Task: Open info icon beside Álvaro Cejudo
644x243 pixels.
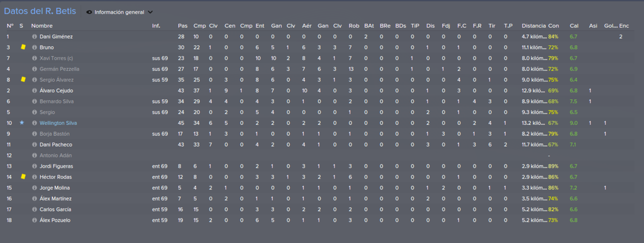Action: [x=35, y=90]
